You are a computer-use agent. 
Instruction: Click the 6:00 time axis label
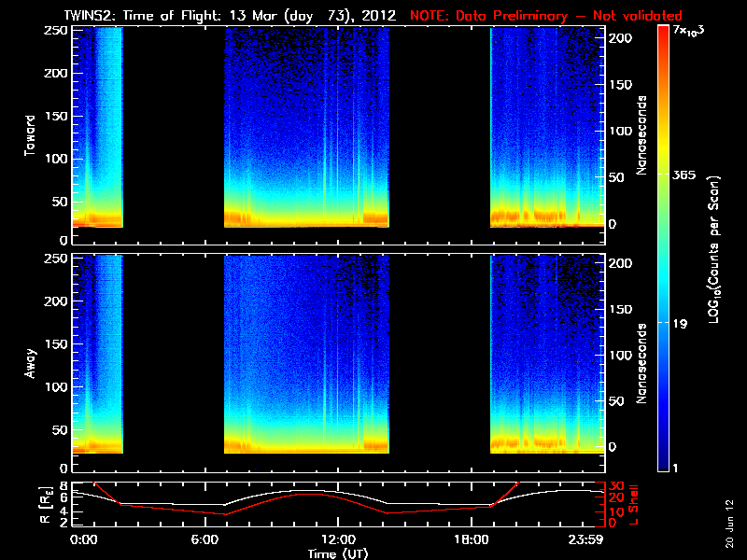[x=204, y=540]
